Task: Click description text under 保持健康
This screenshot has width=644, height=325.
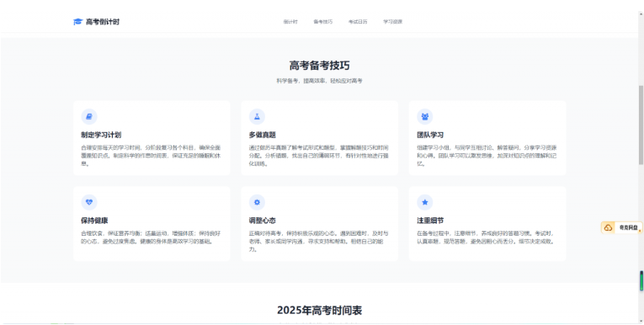Action: coord(152,237)
